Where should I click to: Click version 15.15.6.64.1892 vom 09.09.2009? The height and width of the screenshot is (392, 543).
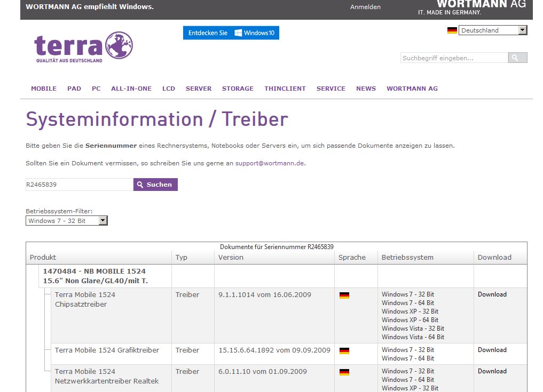point(274,350)
